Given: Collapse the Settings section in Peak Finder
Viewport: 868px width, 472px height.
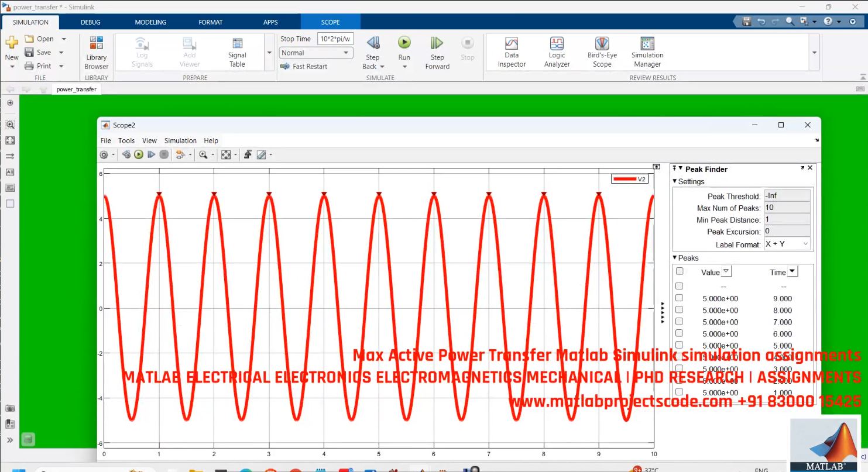Looking at the screenshot, I should click(x=675, y=181).
